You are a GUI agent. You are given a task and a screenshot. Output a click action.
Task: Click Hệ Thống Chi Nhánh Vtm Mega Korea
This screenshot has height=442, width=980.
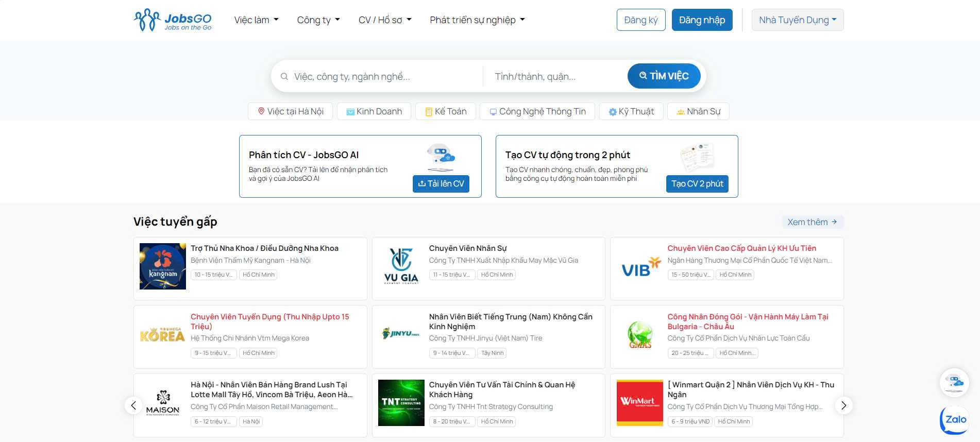tap(250, 338)
